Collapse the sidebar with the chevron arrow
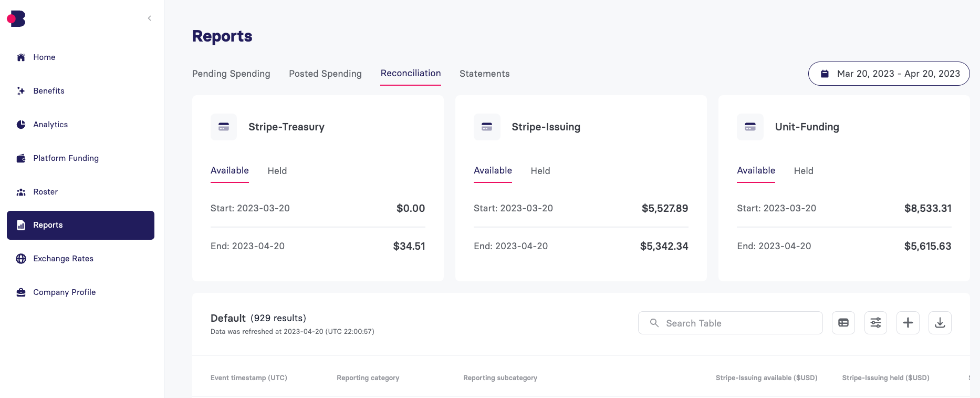The width and height of the screenshot is (980, 398). pyautogui.click(x=150, y=18)
